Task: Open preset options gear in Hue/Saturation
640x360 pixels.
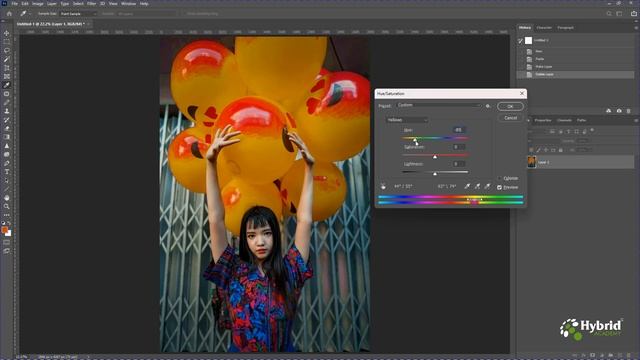Action: 488,106
